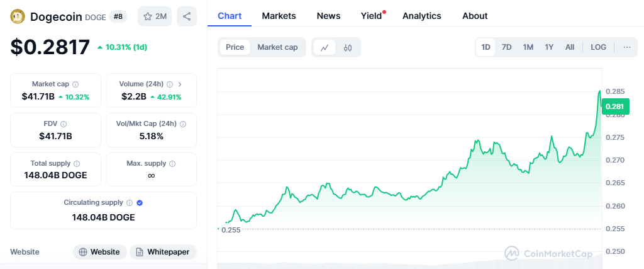644x269 pixels.
Task: Click the Volume (24h) info icon
Action: coord(170,84)
